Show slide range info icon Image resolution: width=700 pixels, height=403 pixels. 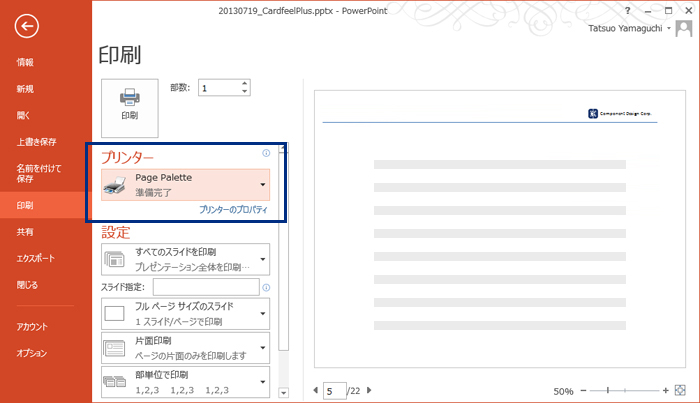pyautogui.click(x=266, y=287)
